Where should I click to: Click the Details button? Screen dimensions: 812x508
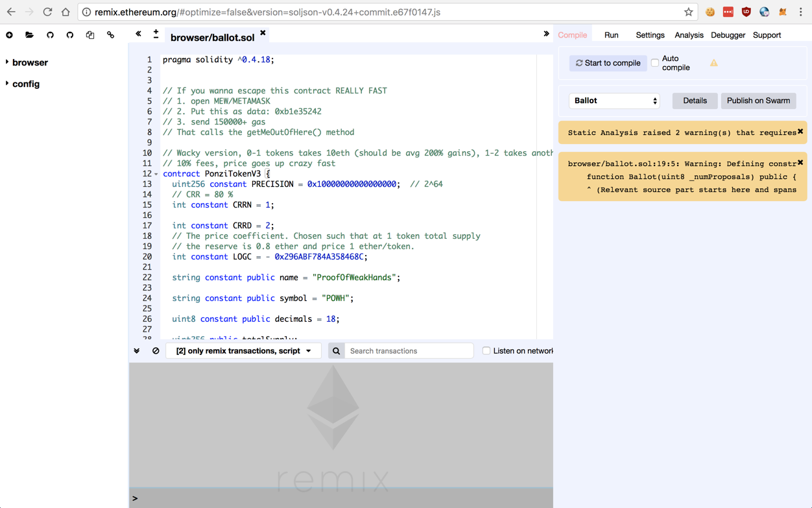pos(695,101)
